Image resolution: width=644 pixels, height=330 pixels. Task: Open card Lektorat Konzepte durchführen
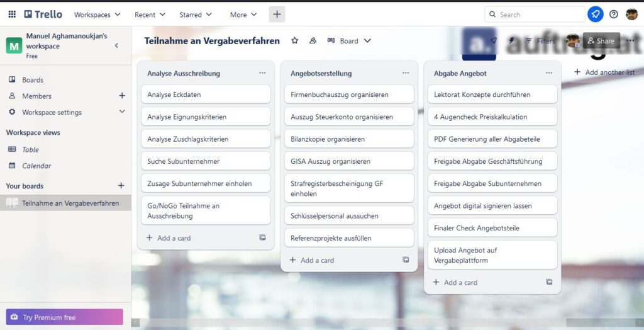(x=492, y=94)
